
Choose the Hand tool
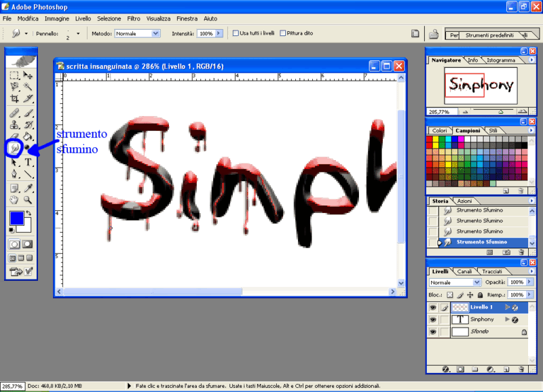pos(14,200)
